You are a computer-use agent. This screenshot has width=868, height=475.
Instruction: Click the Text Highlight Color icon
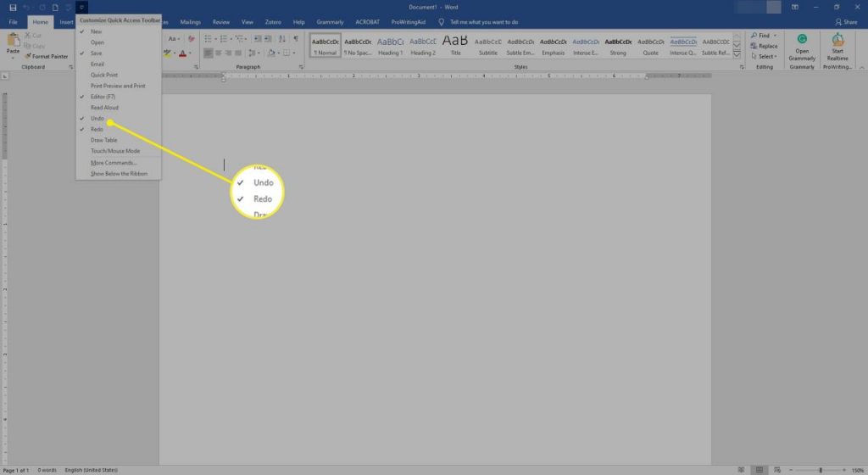167,53
